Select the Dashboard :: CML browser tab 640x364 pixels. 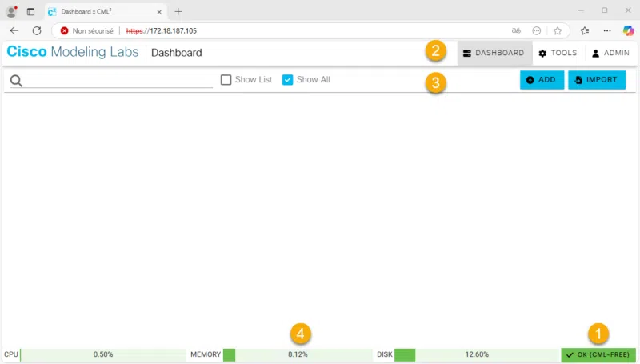click(106, 12)
